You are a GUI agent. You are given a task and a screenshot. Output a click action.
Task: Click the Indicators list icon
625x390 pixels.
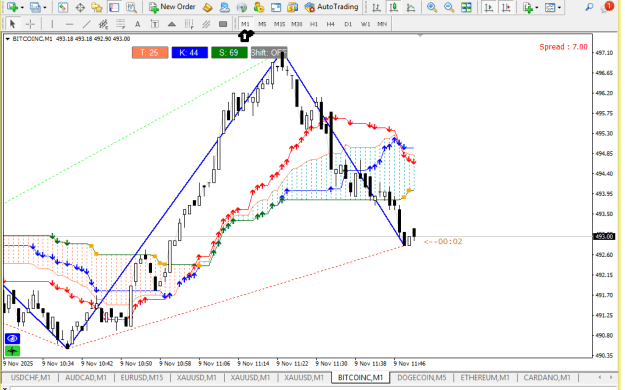(528, 7)
